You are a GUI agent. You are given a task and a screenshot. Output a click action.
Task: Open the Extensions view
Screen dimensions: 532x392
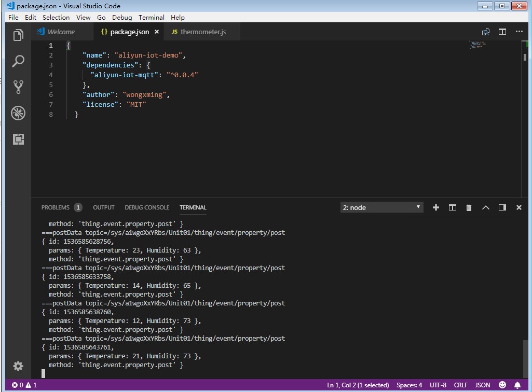(x=18, y=139)
